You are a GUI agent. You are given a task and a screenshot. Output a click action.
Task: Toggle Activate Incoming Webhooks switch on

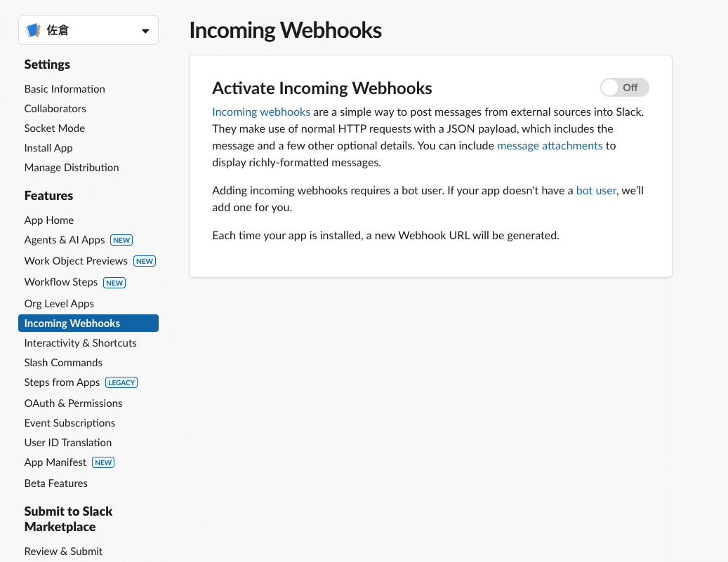coord(624,88)
